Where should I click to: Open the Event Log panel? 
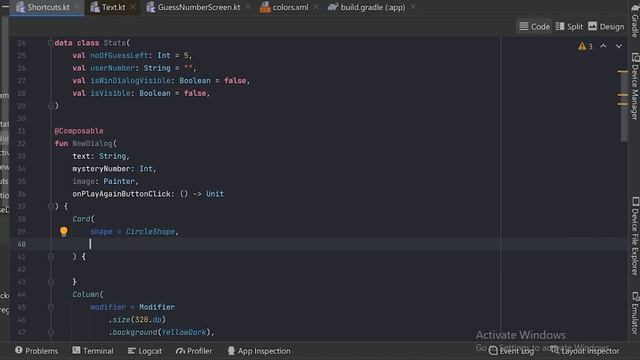(x=511, y=351)
